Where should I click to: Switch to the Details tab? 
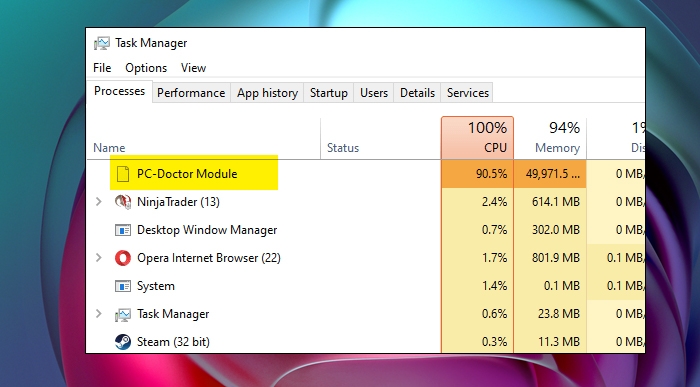point(417,93)
